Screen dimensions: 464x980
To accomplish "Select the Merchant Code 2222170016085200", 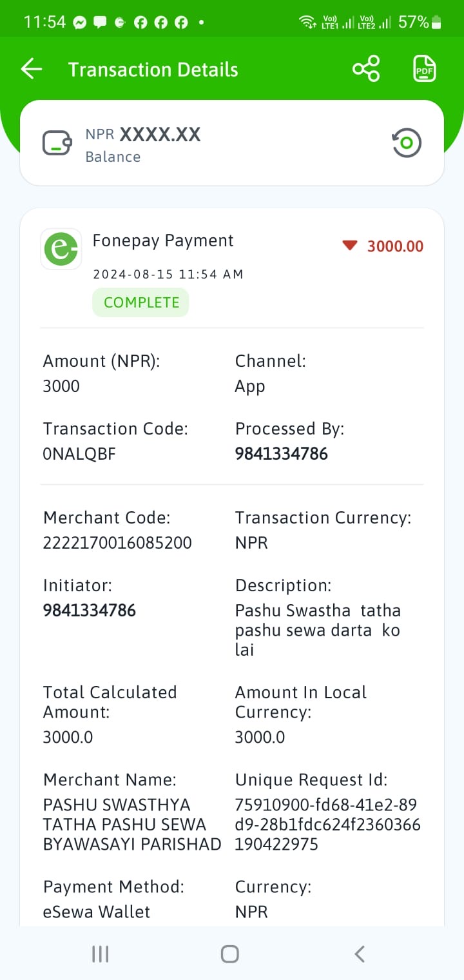I will click(x=117, y=543).
